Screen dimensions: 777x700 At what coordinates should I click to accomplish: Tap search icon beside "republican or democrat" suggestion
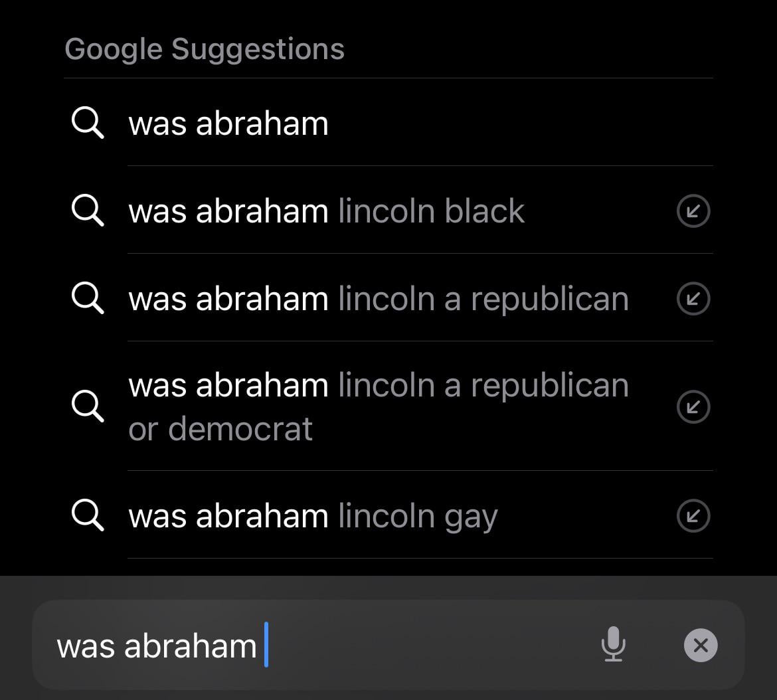(88, 406)
